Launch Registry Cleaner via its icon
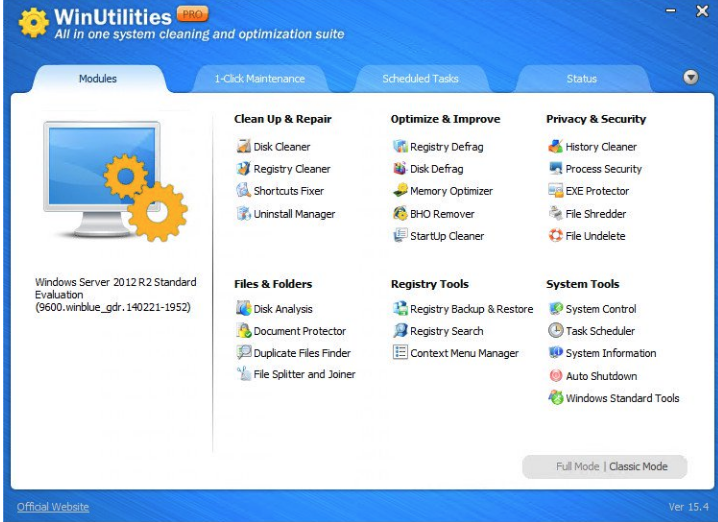 243,169
